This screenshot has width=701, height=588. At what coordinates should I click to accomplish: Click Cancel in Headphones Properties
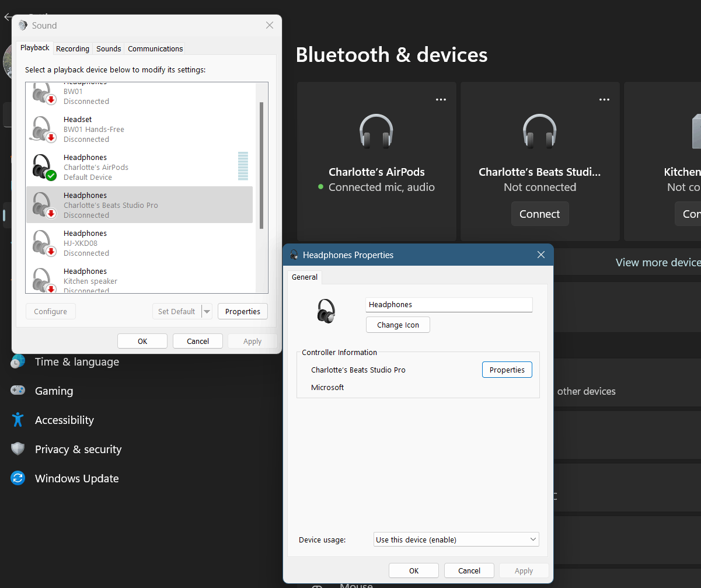(469, 570)
